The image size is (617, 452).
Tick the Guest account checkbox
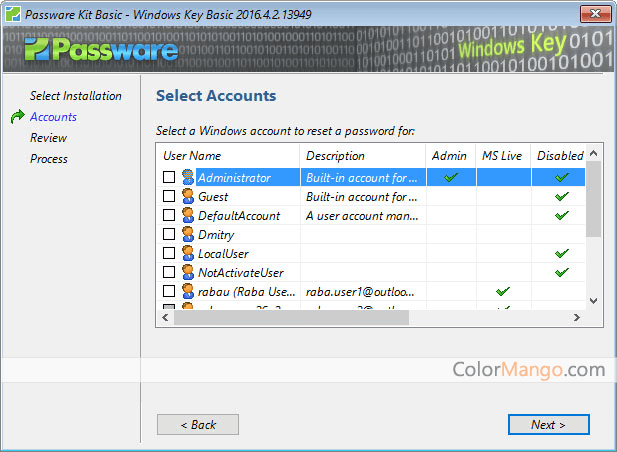pyautogui.click(x=169, y=196)
